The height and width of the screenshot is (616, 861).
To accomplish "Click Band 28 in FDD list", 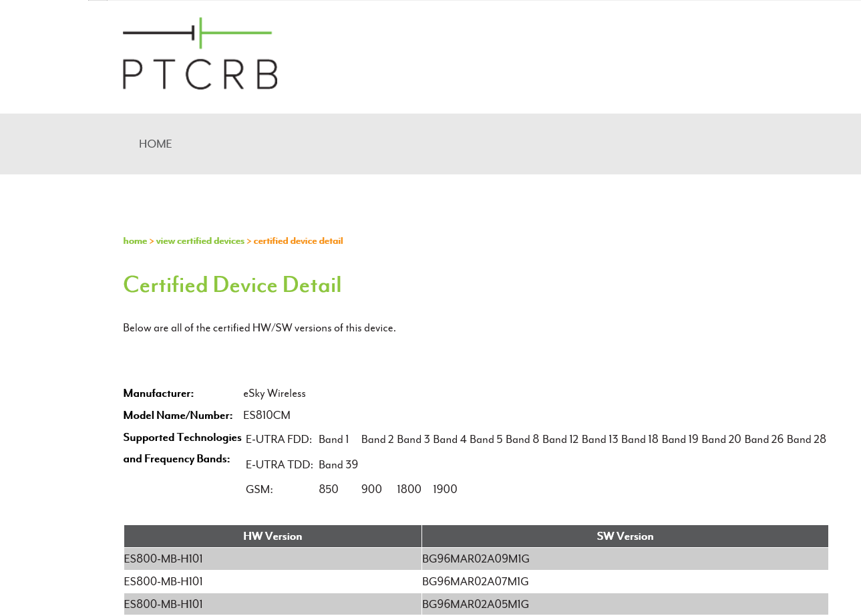I will pos(806,440).
